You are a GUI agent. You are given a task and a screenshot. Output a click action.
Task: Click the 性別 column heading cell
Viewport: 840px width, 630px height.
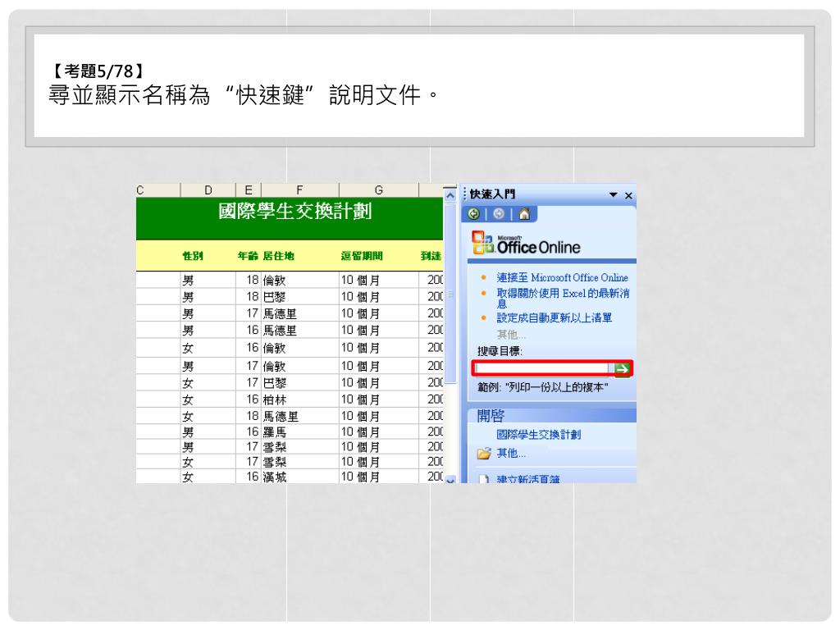tap(208, 256)
